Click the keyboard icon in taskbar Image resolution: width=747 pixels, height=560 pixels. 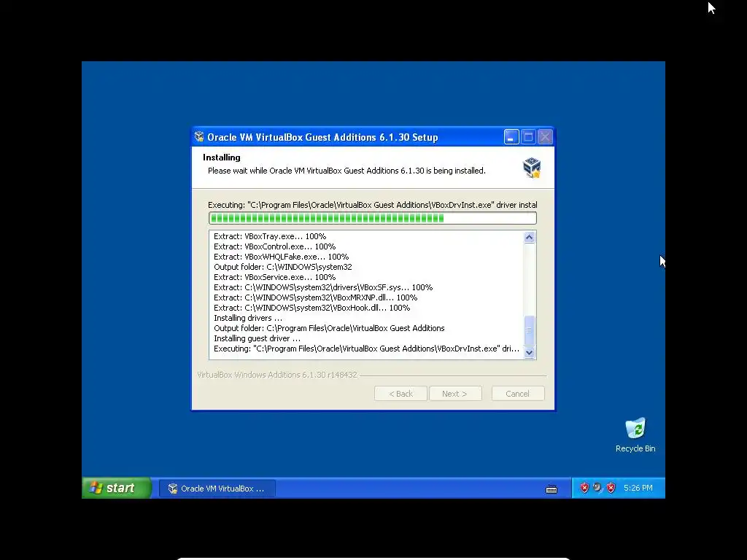click(x=551, y=489)
